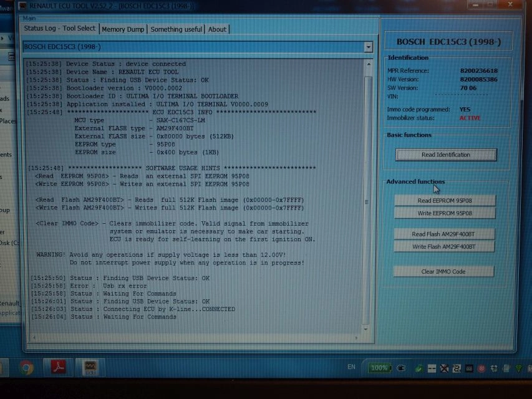Click the EN language indicator
Screen dimensions: 532x399
coord(352,367)
